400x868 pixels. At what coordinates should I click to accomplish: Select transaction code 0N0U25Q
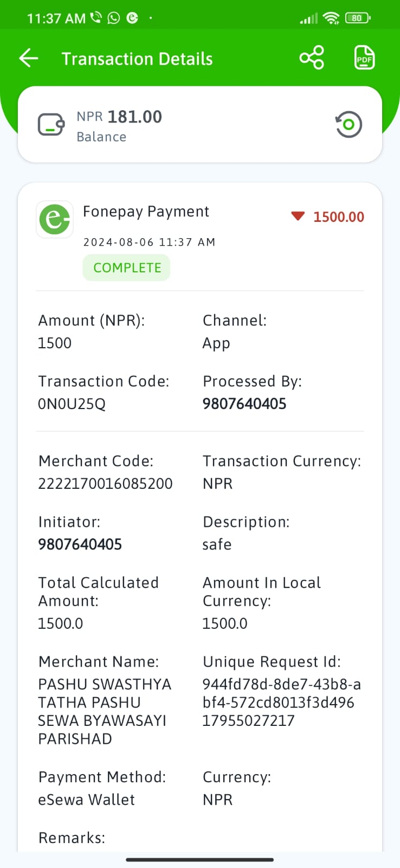click(x=72, y=404)
